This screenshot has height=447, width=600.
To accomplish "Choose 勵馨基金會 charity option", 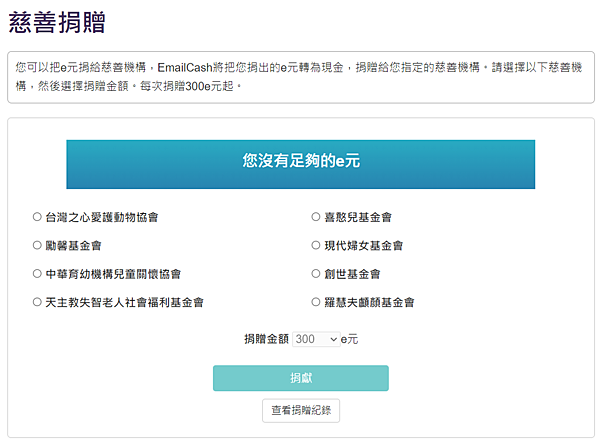I will point(37,245).
